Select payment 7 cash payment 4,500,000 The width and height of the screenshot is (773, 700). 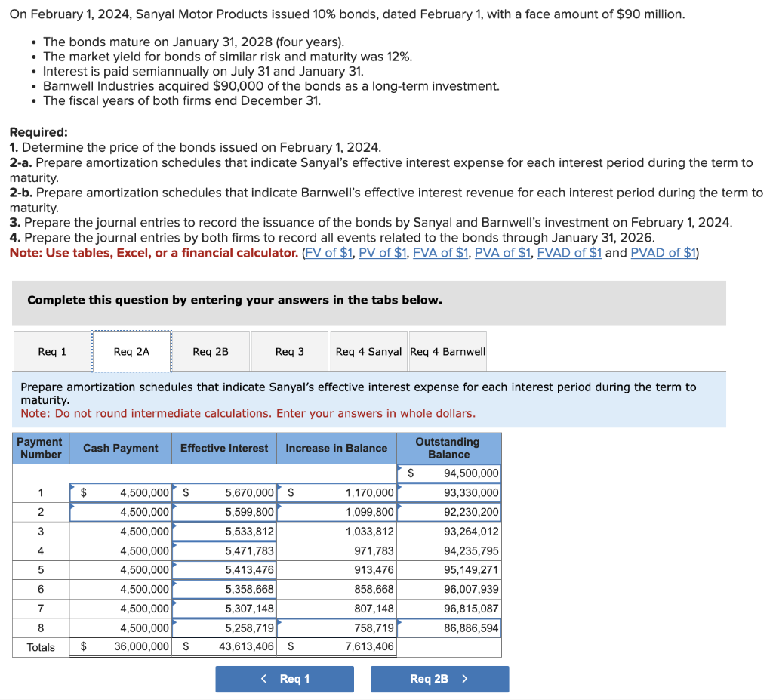(x=121, y=608)
